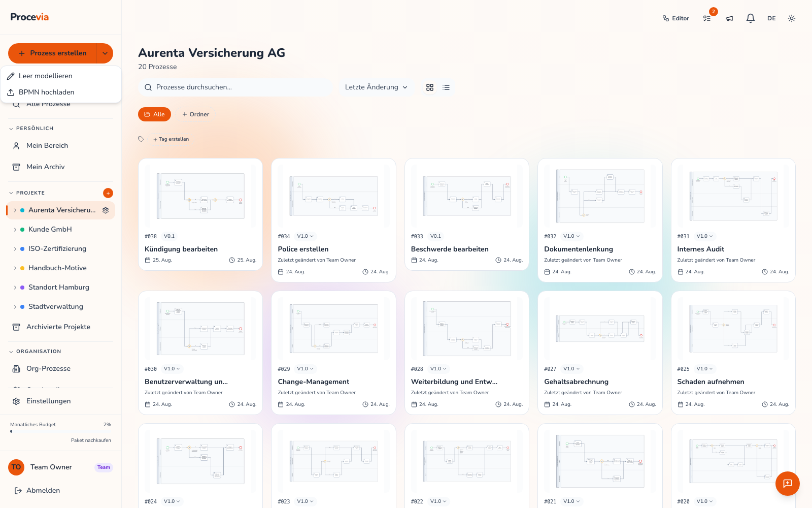Screen dimensions: 812x508
Task: Click the Gehaltsabrechnung process title
Action: click(576, 382)
